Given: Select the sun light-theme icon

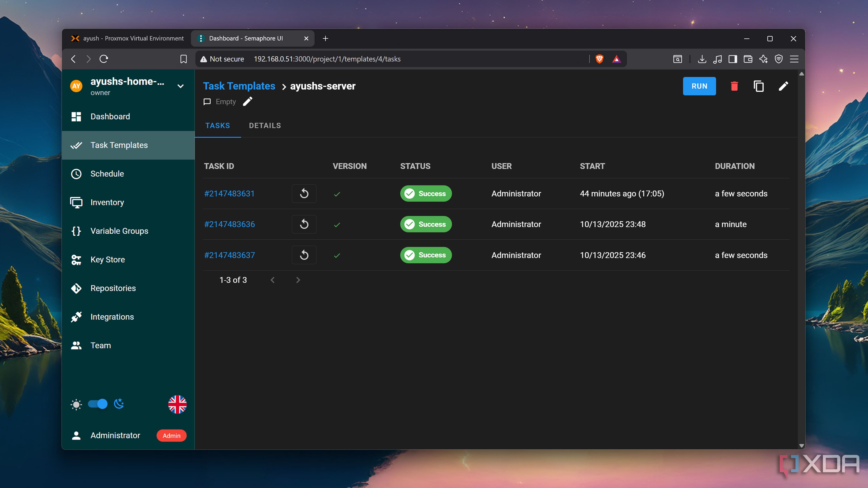Looking at the screenshot, I should [76, 404].
